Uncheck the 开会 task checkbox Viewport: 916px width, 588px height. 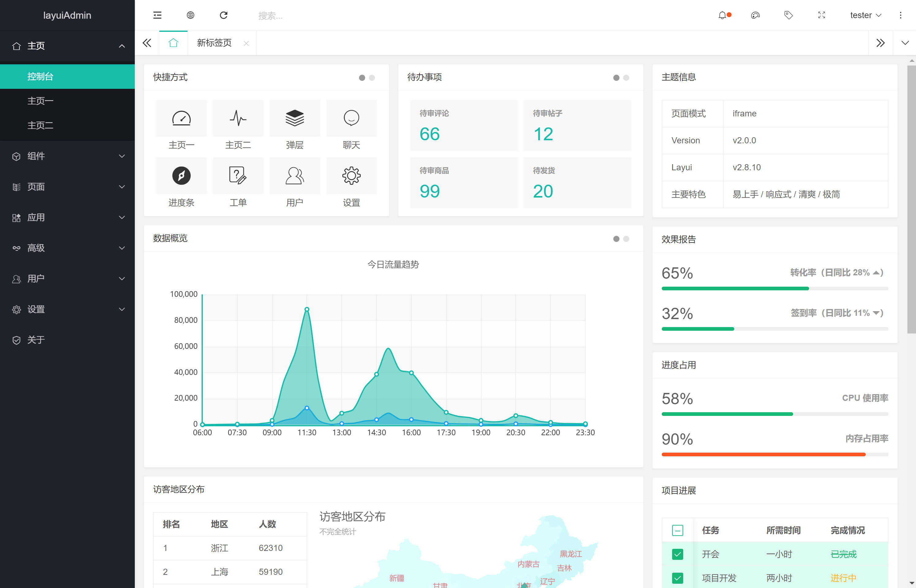click(x=677, y=554)
